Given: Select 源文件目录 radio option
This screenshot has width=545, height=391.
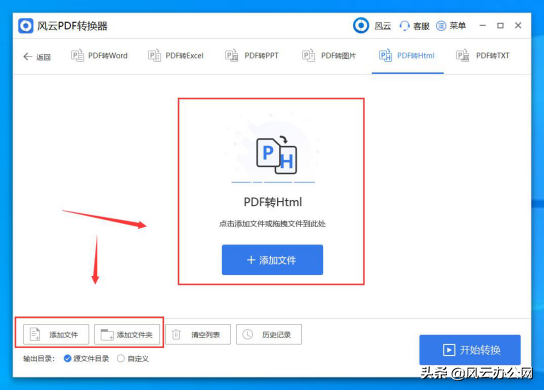Looking at the screenshot, I should point(67,359).
